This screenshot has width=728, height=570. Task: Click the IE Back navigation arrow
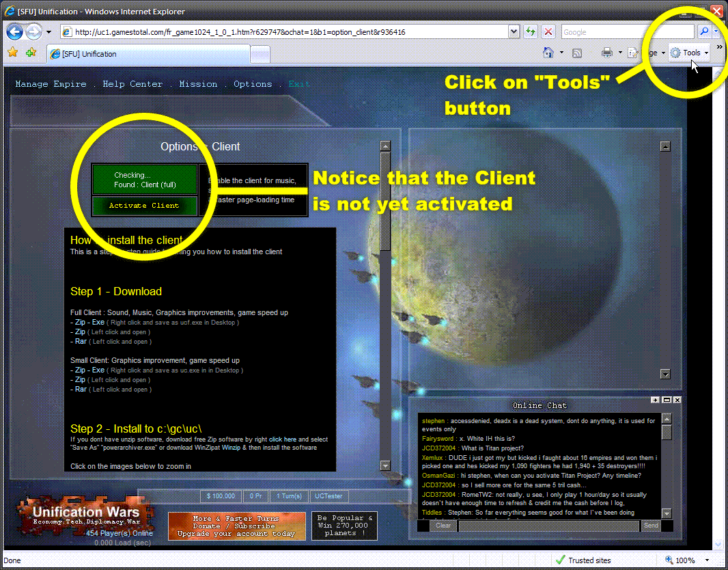pos(15,32)
